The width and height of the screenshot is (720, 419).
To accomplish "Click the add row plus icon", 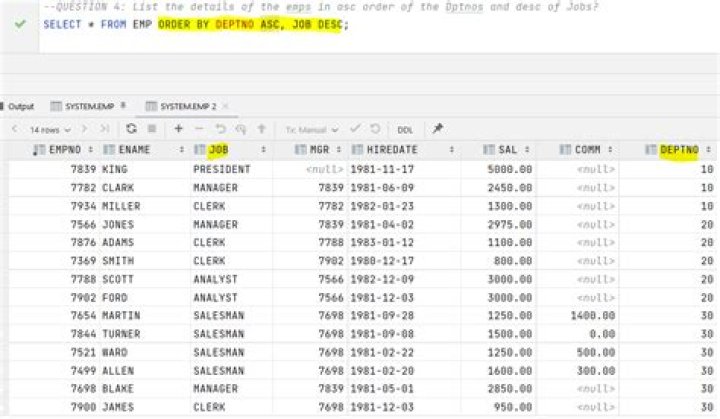I will (178, 129).
